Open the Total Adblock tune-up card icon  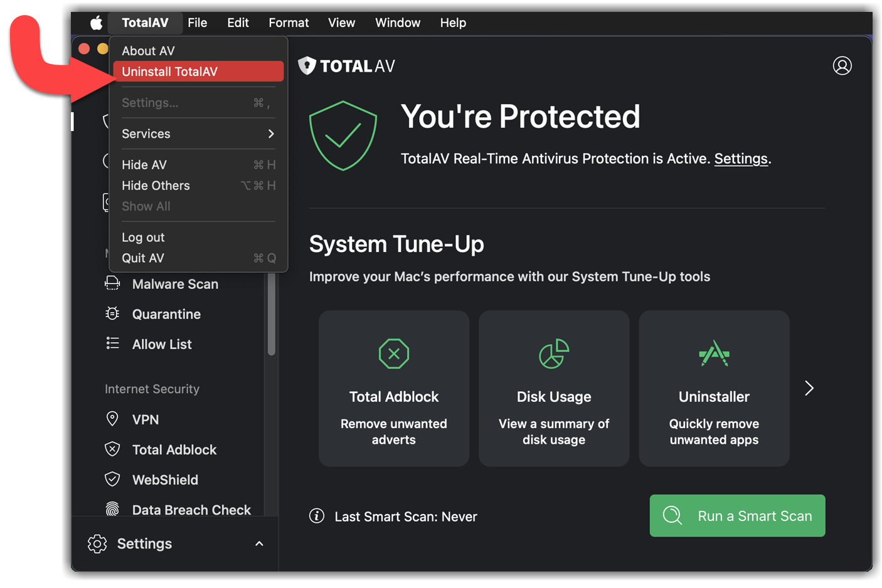click(393, 354)
